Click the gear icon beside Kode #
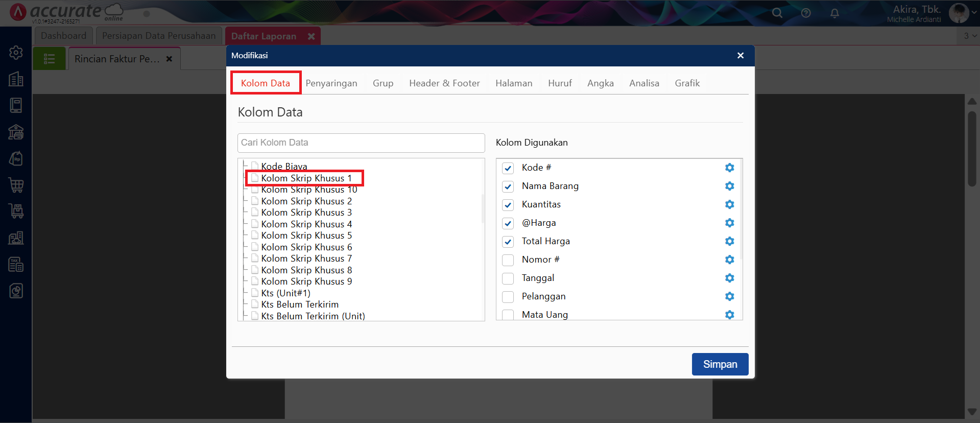 coord(729,168)
